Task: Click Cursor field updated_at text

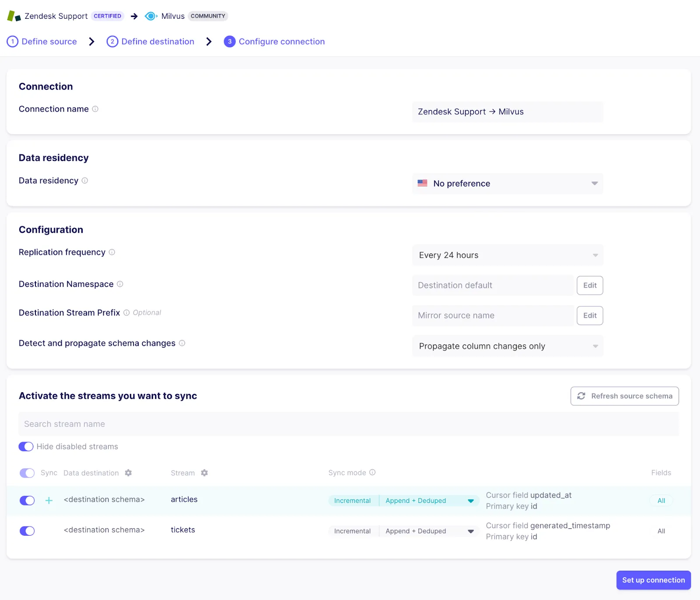Action: coord(528,495)
